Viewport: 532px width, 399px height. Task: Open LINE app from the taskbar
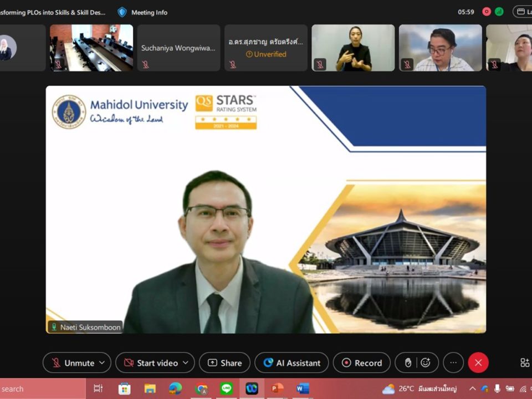point(226,388)
